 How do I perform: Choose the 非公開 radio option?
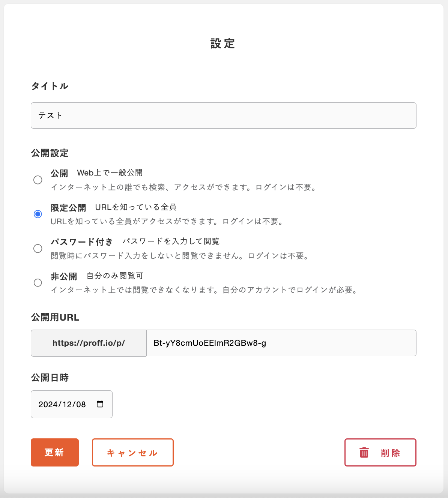(38, 283)
